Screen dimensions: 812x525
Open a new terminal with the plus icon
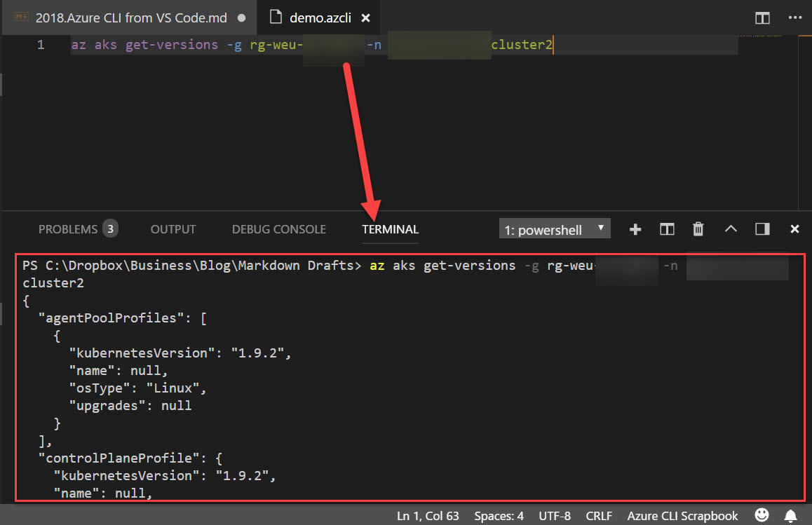tap(635, 229)
